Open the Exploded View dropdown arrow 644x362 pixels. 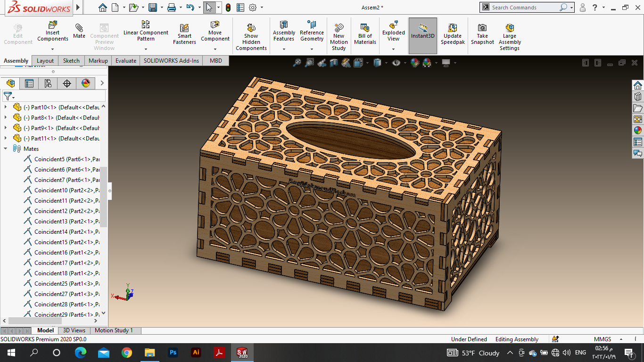393,49
